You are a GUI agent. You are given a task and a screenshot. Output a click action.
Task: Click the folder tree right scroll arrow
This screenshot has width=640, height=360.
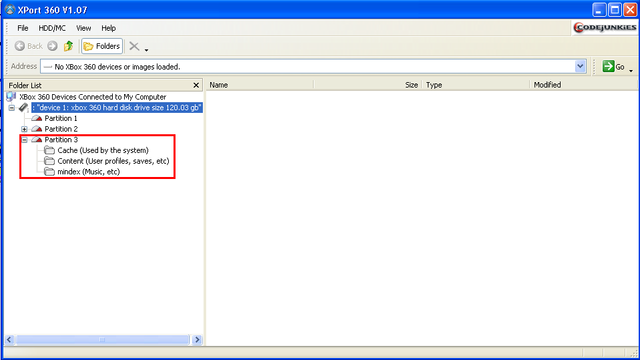[x=197, y=340]
